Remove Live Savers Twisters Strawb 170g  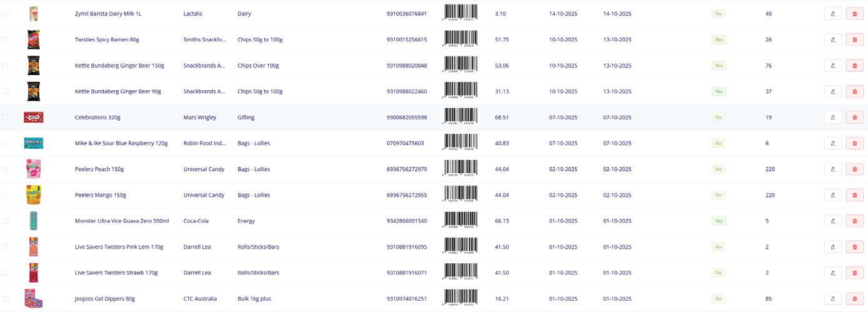[x=854, y=273]
